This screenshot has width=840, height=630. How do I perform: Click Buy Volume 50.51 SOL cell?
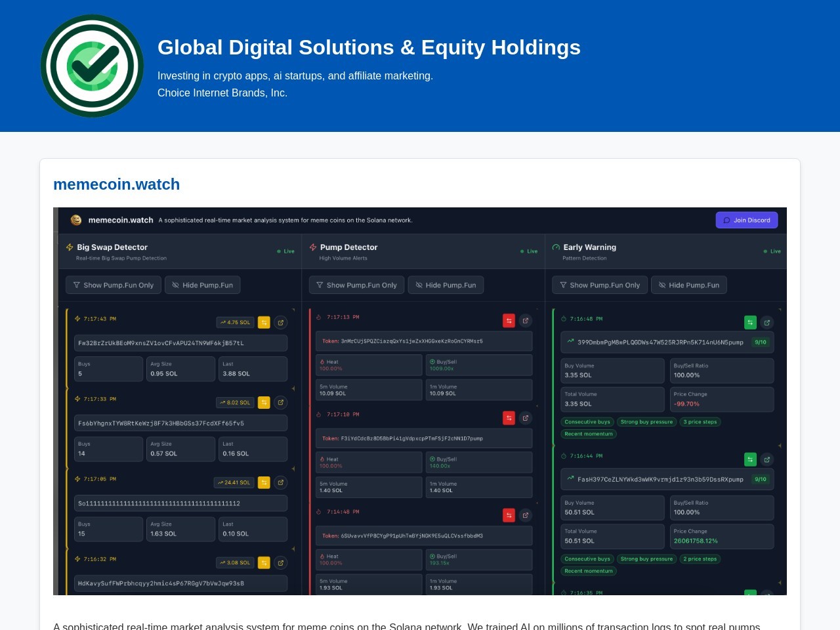[613, 508]
